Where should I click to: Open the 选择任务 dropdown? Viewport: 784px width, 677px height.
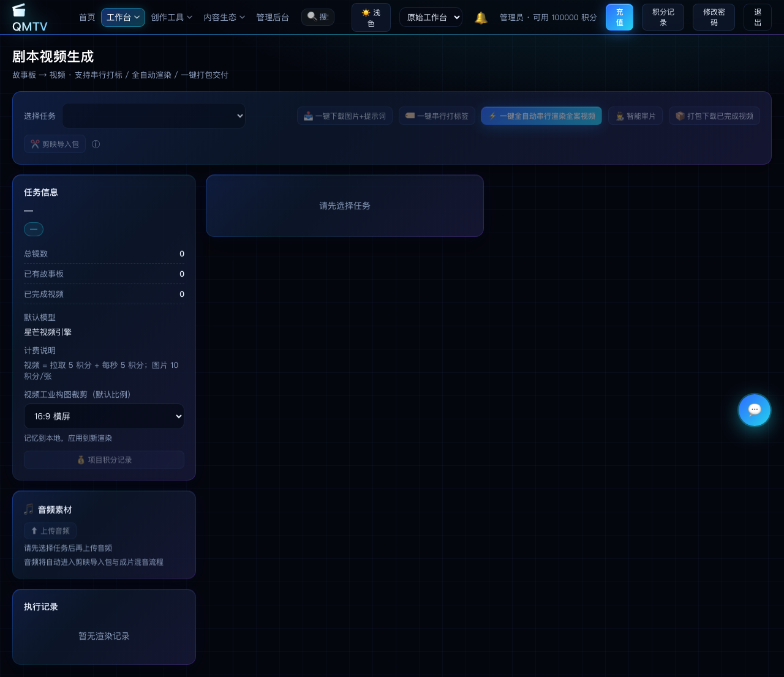tap(154, 116)
